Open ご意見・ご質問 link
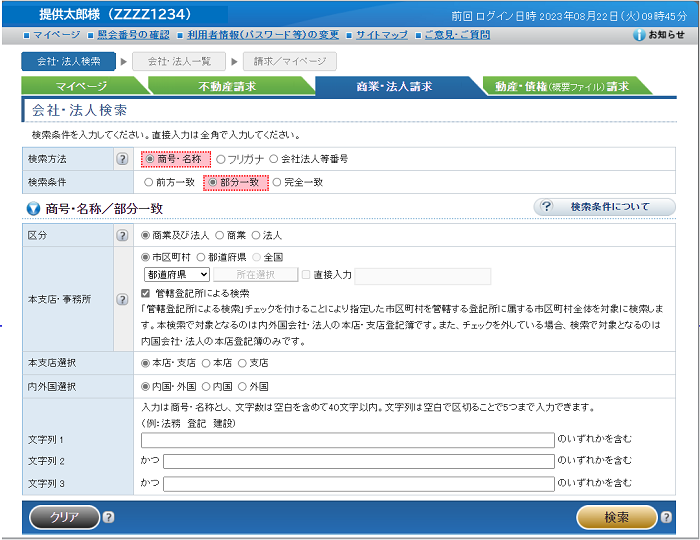Screen dimensions: 700x540 point(457,35)
